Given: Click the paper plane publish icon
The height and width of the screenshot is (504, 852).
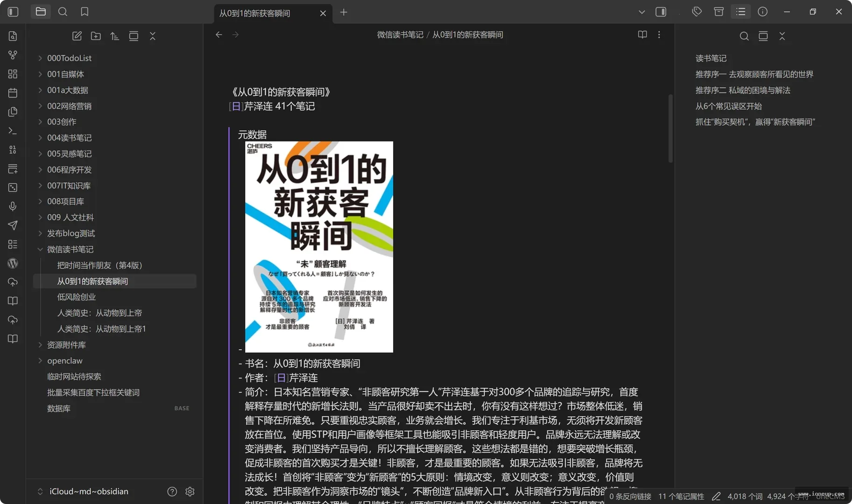Looking at the screenshot, I should (x=13, y=225).
